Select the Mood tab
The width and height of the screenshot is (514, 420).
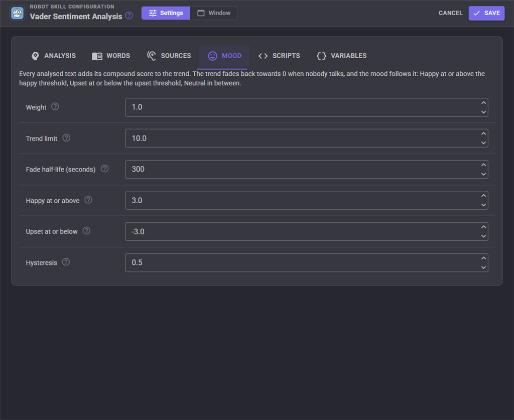tap(224, 56)
